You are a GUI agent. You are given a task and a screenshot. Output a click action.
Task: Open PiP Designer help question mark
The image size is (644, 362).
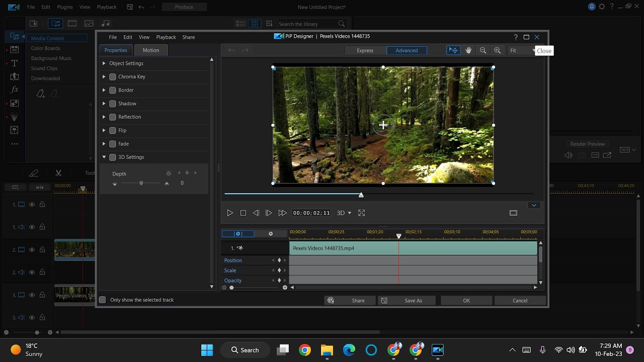516,37
